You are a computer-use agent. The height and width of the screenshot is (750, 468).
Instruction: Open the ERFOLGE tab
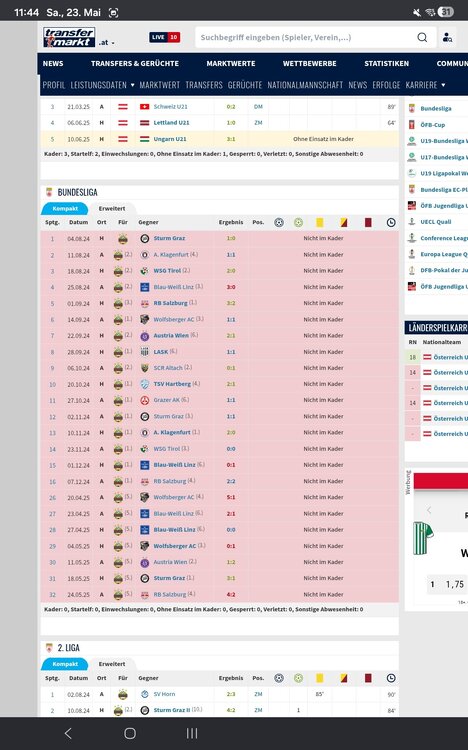point(386,85)
